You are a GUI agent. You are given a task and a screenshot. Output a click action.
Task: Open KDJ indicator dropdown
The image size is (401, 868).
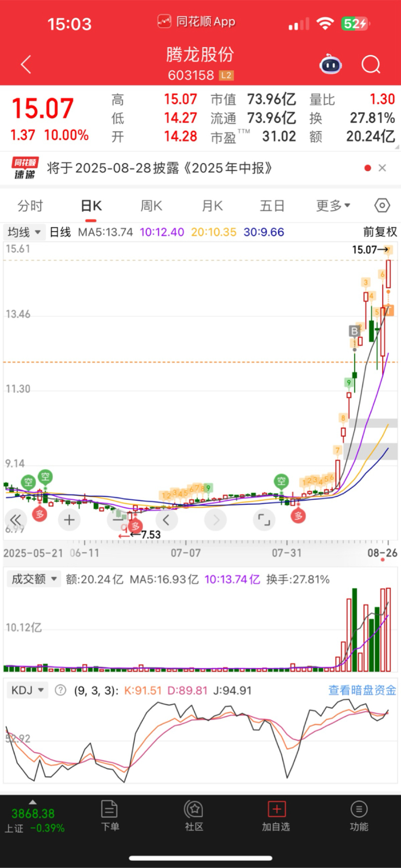pyautogui.click(x=27, y=690)
